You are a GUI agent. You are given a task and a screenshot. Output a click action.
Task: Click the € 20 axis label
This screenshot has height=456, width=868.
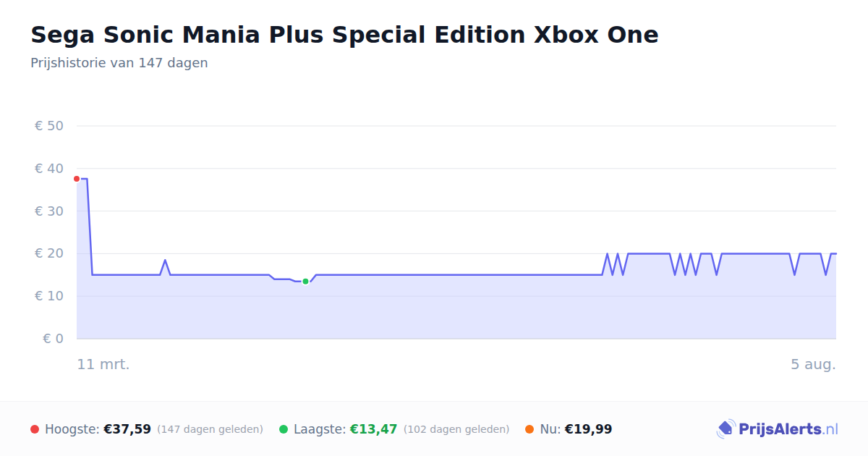click(x=49, y=253)
